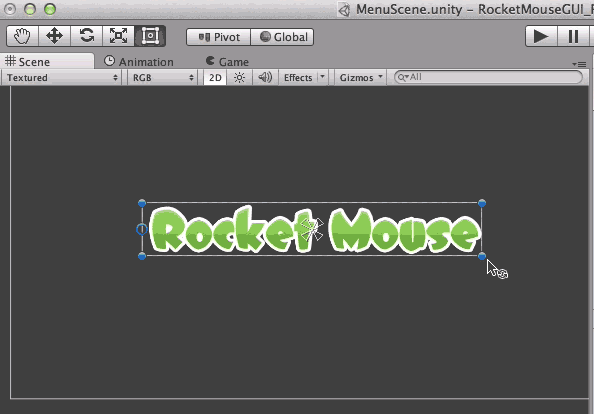Open the Gizmos dropdown
The width and height of the screenshot is (594, 414).
click(360, 78)
